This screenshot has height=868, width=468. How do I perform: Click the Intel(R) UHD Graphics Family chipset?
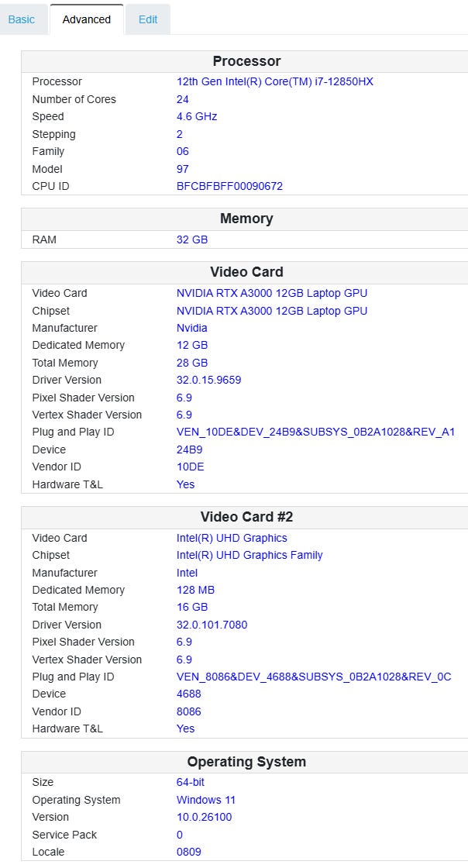(249, 555)
